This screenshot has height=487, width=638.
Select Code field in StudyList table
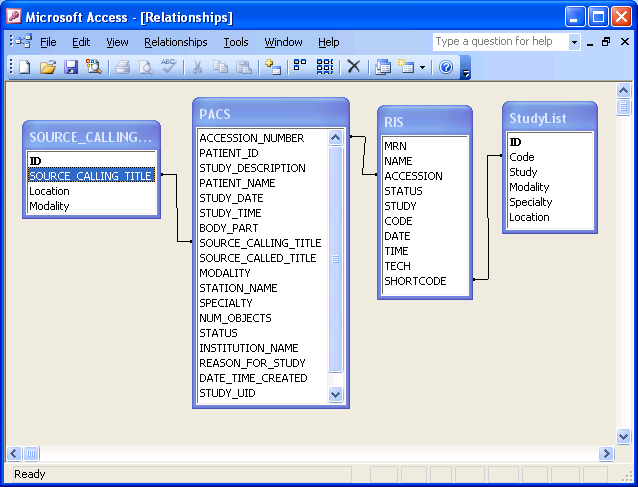522,157
